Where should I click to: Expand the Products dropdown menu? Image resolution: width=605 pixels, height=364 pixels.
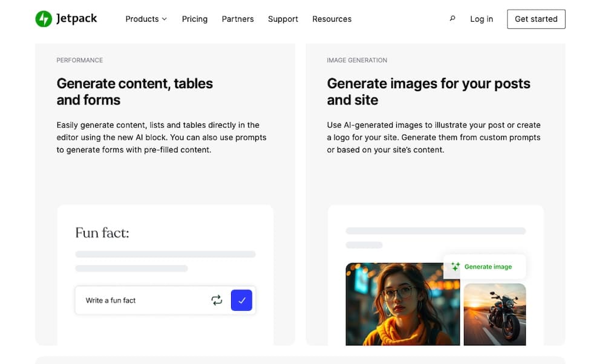click(x=145, y=19)
